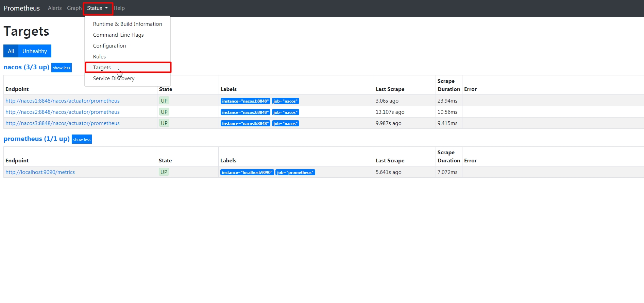Viewport: 644px width, 303px height.
Task: Select Runtime & Build Information
Action: [x=128, y=24]
